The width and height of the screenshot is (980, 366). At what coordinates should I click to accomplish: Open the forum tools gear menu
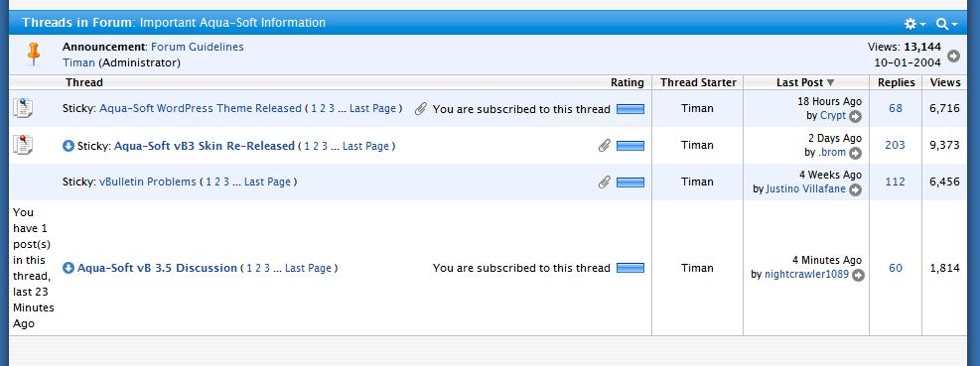tap(915, 24)
